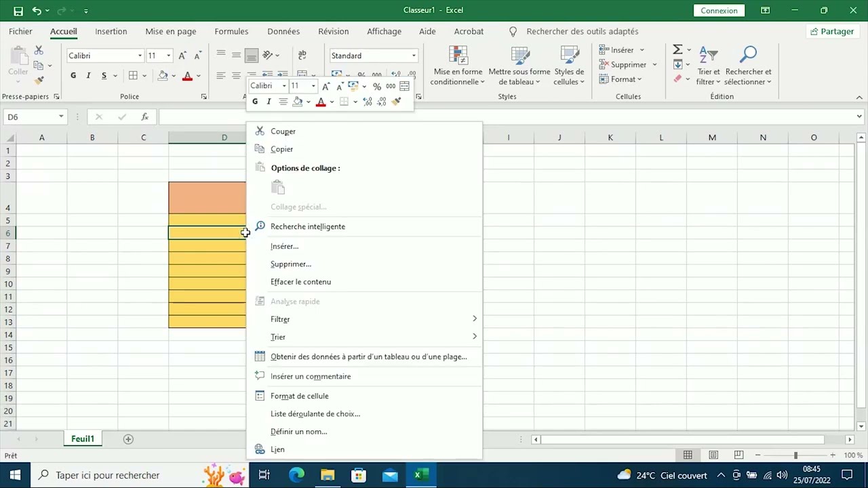Toggle Italic I in the ribbon

pyautogui.click(x=88, y=75)
